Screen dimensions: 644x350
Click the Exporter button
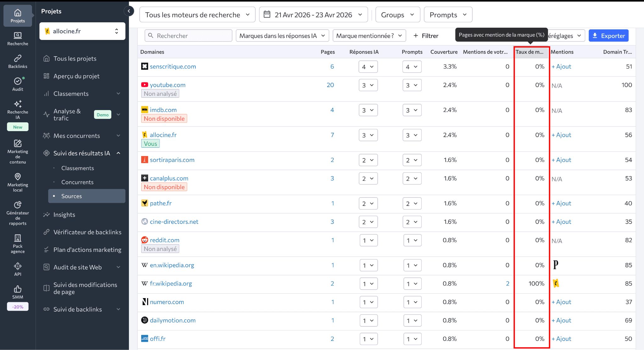point(608,36)
